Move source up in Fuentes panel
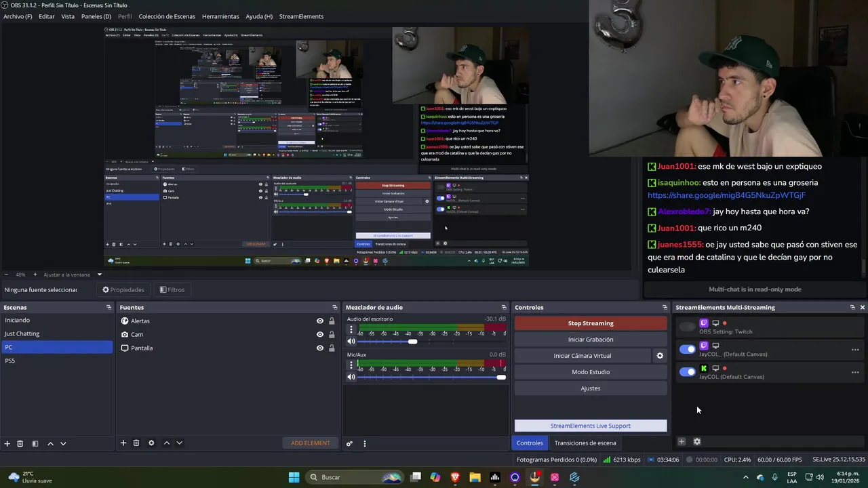The image size is (868, 488). point(167,443)
